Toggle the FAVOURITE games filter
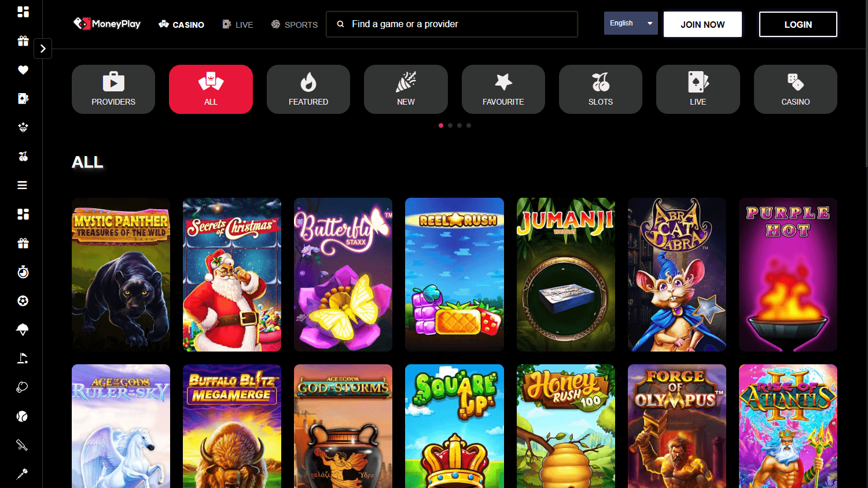The image size is (868, 488). coord(503,90)
